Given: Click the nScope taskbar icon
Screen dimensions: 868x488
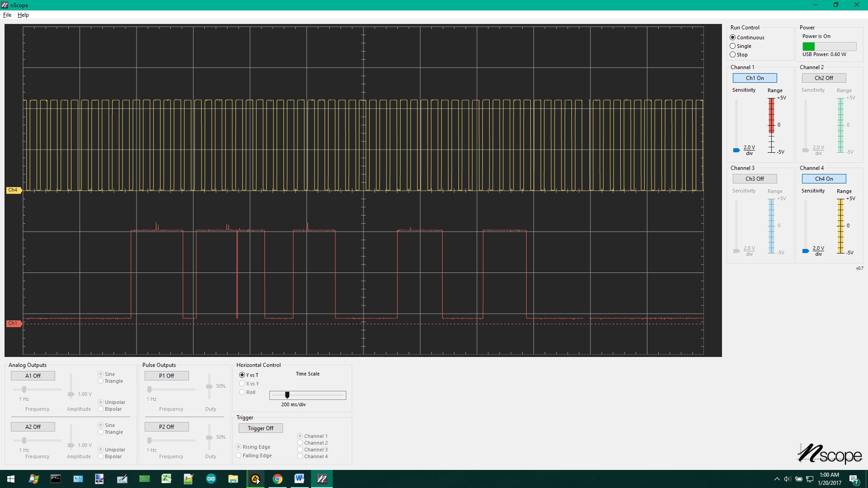Looking at the screenshot, I should coord(322,479).
